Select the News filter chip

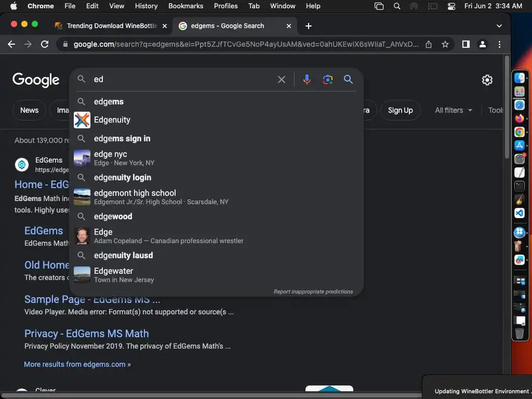point(29,110)
